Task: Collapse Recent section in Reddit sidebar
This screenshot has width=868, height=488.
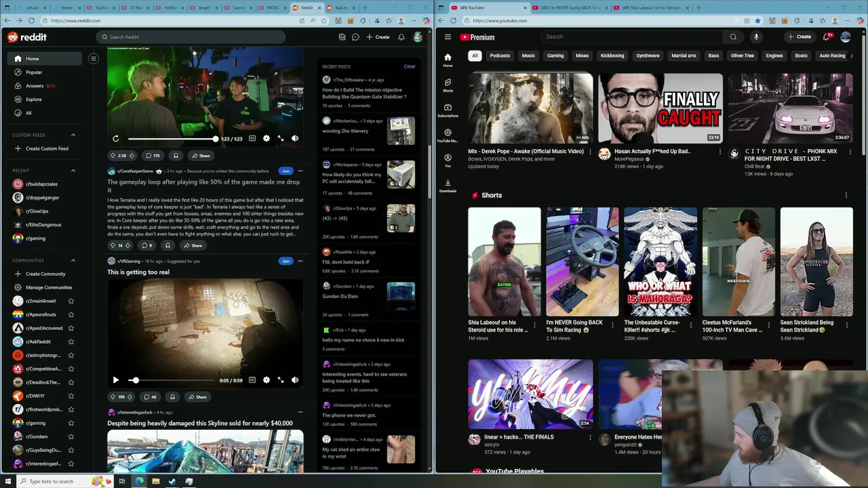Action: [73, 170]
